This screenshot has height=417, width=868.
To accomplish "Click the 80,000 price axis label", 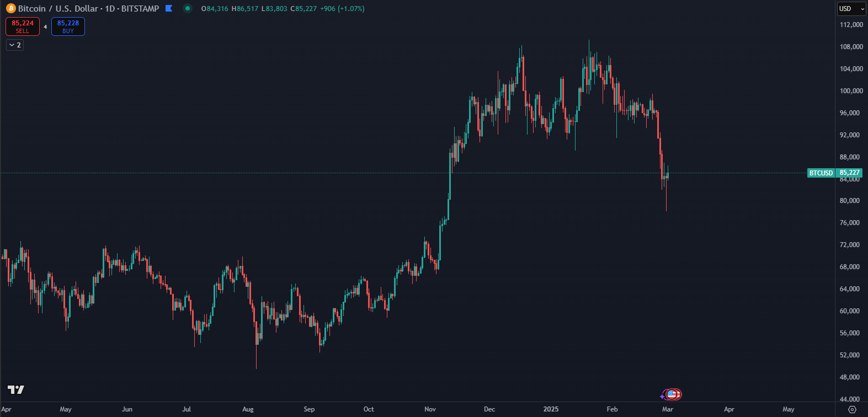I will coord(851,201).
